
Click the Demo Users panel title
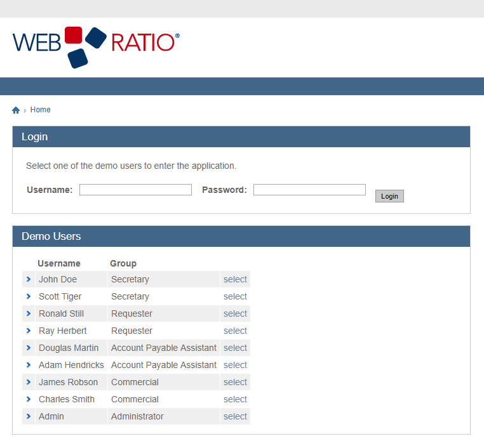[x=51, y=236]
